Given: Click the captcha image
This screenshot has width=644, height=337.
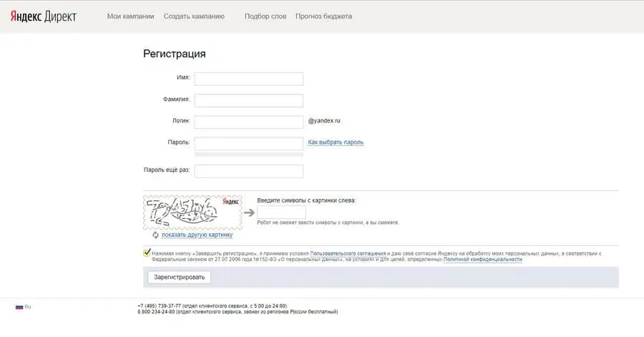Looking at the screenshot, I should 192,213.
